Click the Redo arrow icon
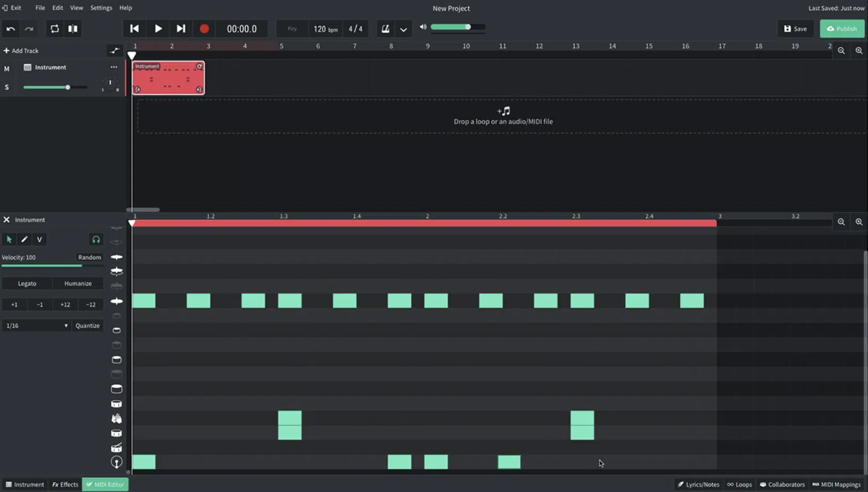Image resolution: width=868 pixels, height=492 pixels. [x=29, y=29]
